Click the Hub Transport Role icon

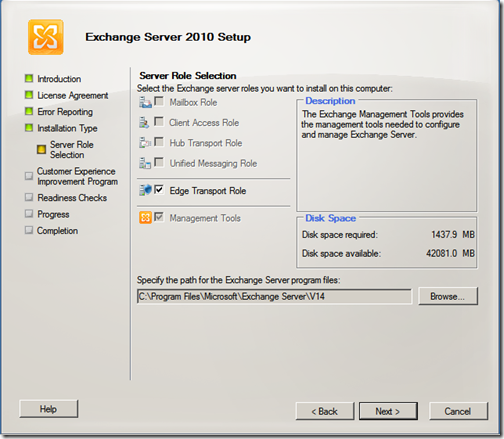(x=145, y=143)
